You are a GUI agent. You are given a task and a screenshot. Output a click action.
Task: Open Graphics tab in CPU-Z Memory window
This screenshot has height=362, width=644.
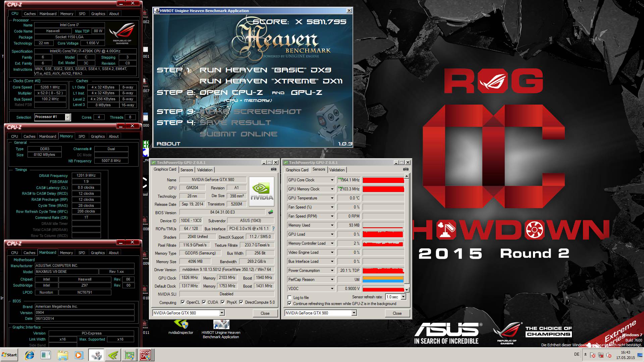coord(98,136)
